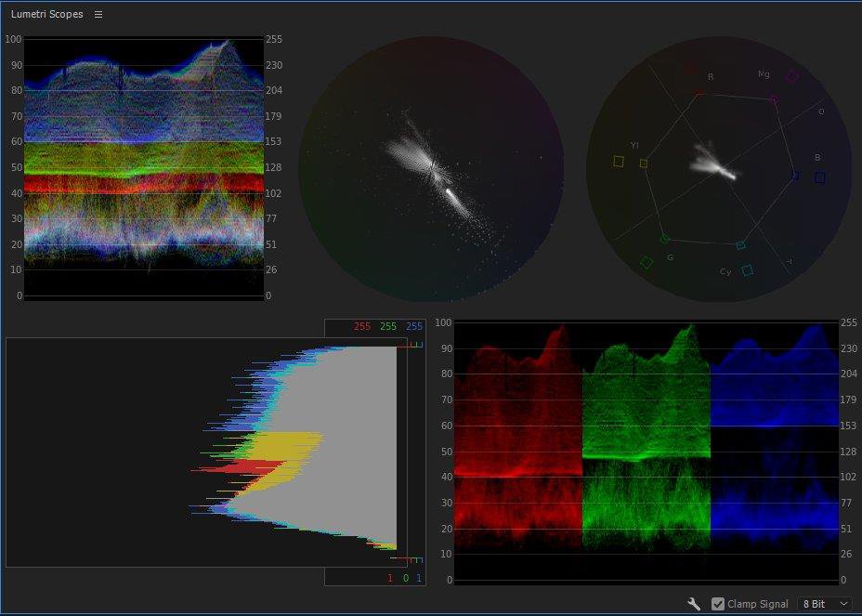Click the outer red R target box
862x616 pixels.
(x=690, y=68)
